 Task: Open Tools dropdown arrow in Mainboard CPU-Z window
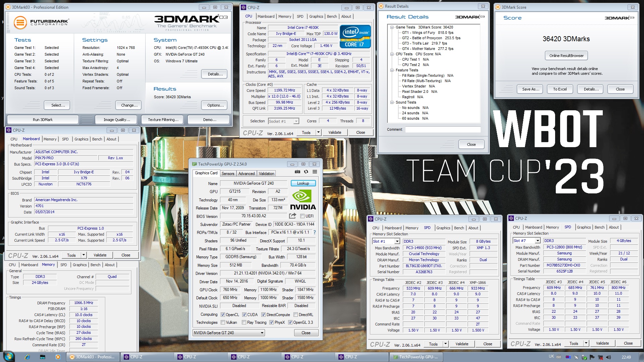point(84,255)
